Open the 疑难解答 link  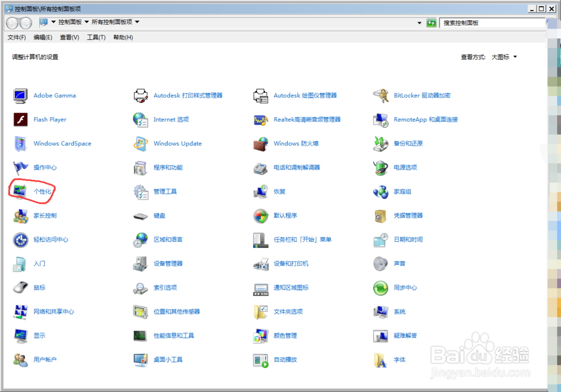click(x=406, y=336)
